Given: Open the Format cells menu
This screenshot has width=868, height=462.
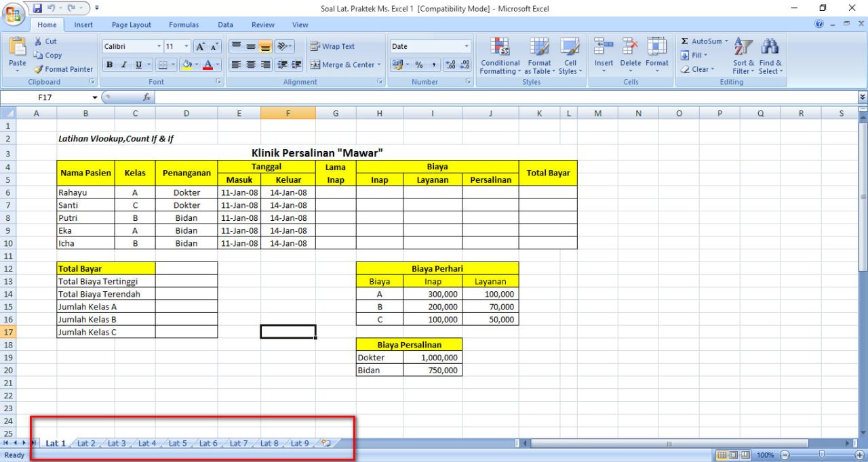Looking at the screenshot, I should (656, 56).
